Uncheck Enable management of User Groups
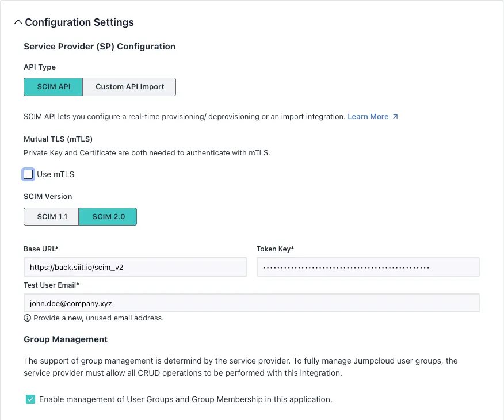 pyautogui.click(x=30, y=399)
